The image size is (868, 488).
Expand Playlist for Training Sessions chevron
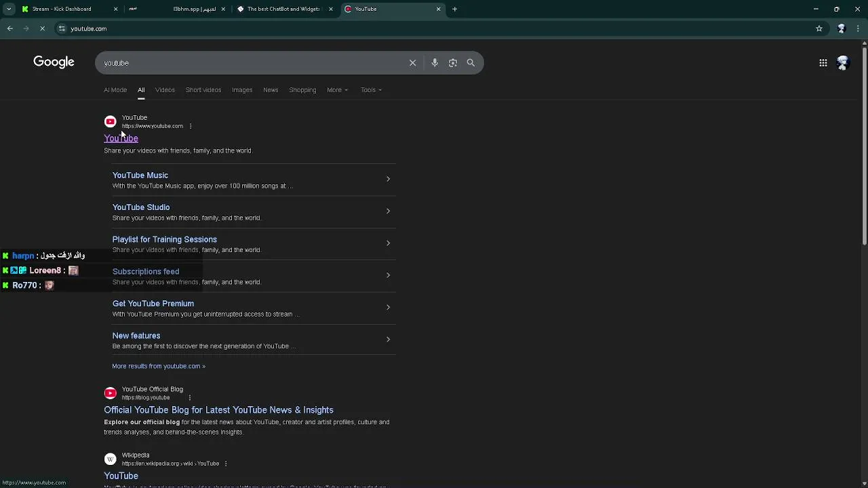[388, 243]
